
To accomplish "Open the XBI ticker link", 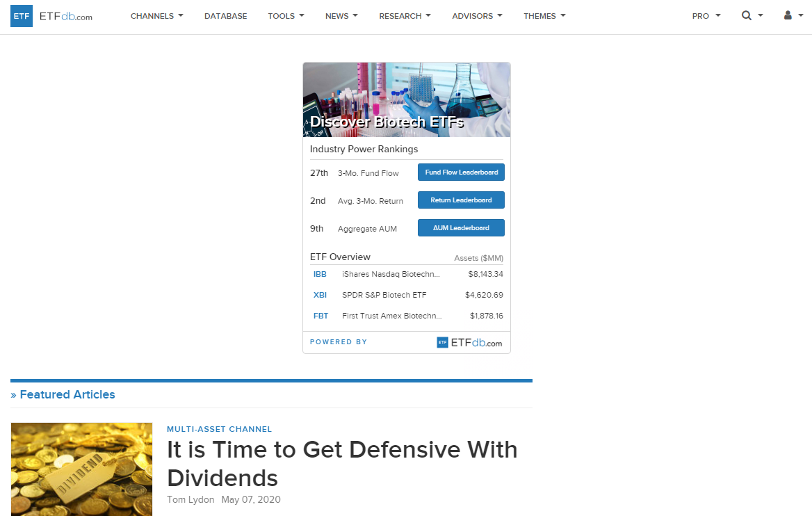I will point(320,295).
